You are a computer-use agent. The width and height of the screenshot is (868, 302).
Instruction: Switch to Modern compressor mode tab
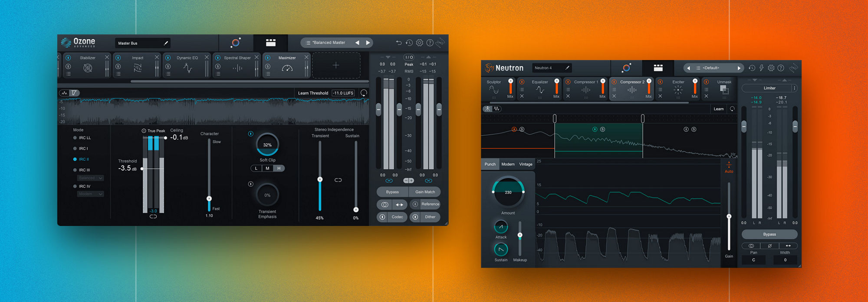(x=508, y=164)
